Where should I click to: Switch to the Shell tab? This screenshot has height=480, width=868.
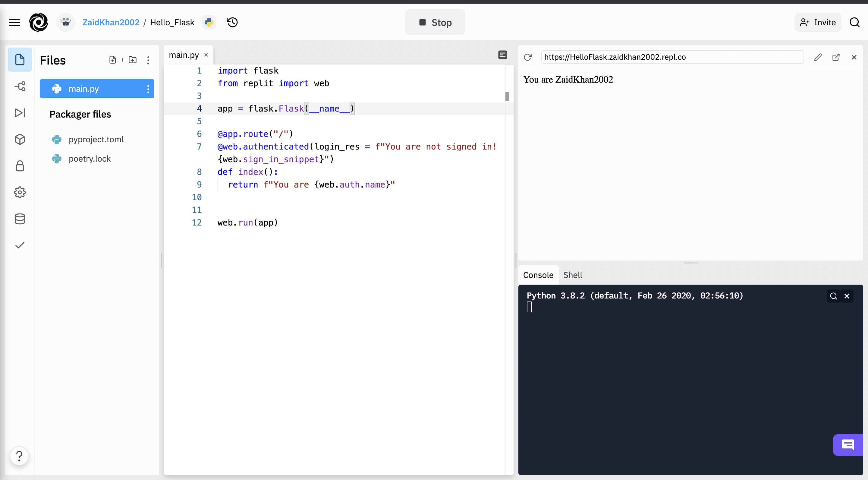click(573, 275)
